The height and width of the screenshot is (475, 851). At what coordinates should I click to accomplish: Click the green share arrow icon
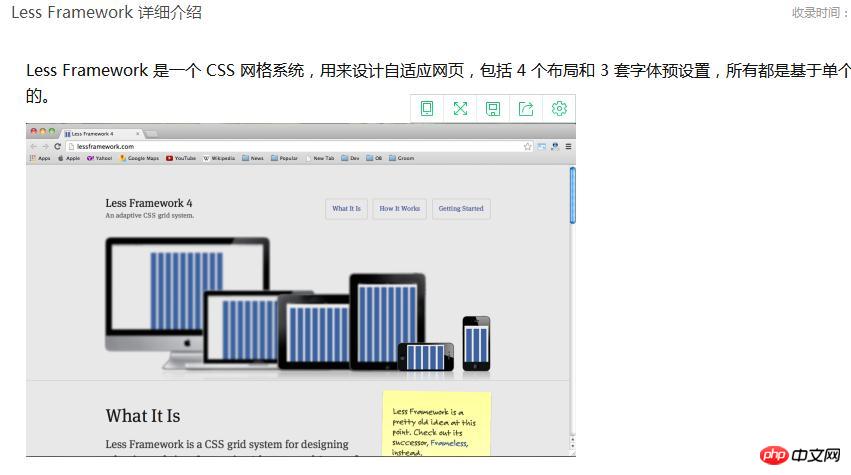point(526,109)
